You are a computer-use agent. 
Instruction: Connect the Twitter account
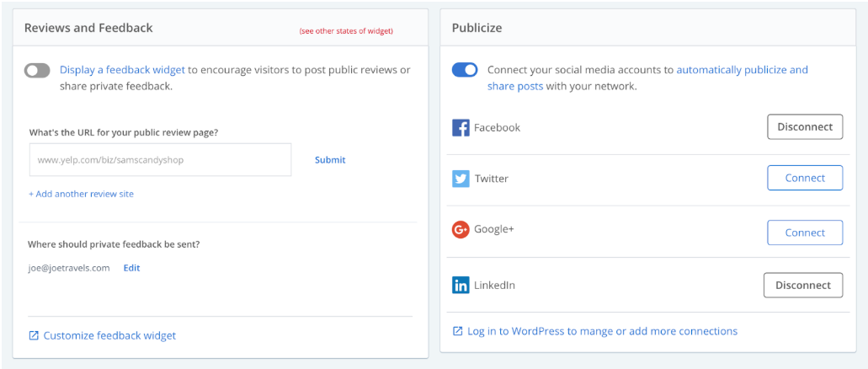(805, 178)
